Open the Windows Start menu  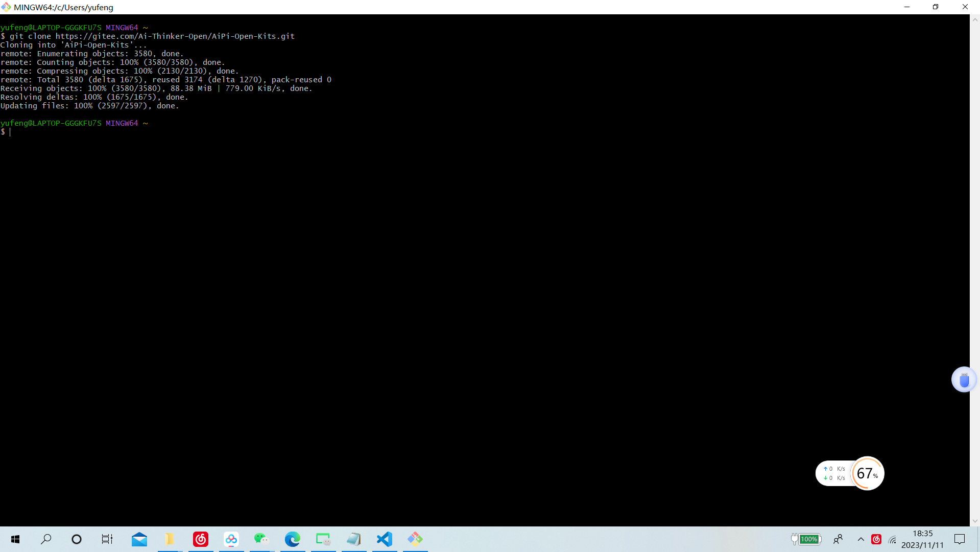15,539
